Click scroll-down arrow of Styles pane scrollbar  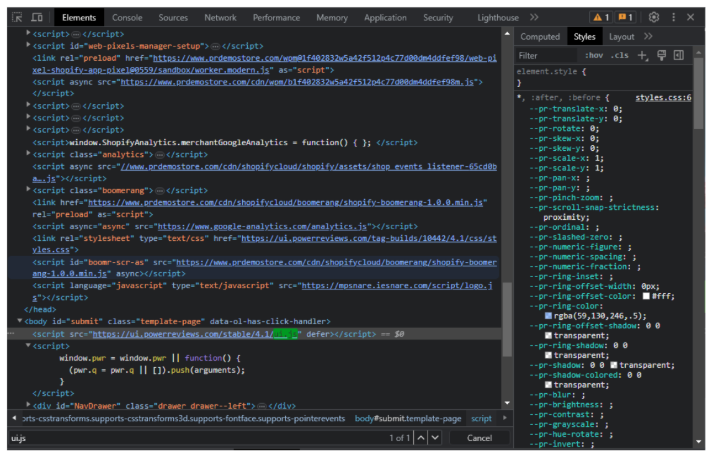pyautogui.click(x=698, y=441)
